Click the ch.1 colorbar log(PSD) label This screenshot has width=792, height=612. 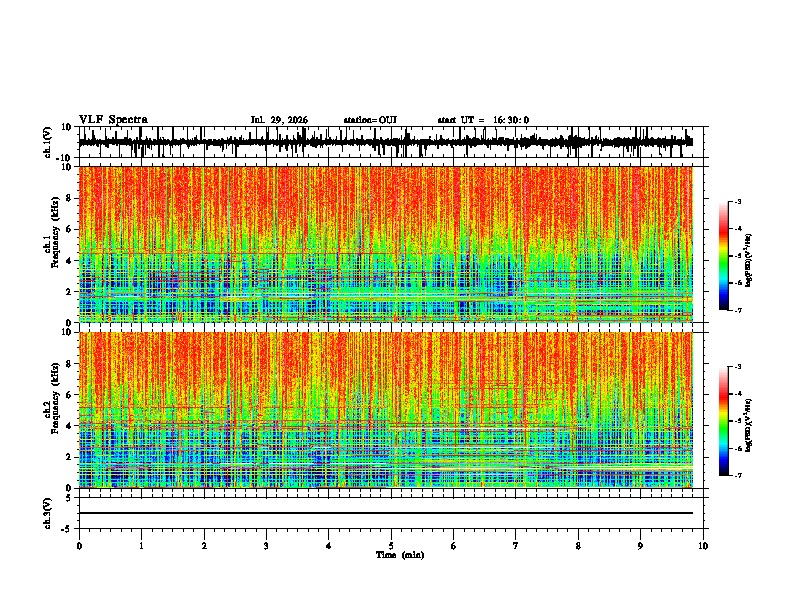[749, 261]
